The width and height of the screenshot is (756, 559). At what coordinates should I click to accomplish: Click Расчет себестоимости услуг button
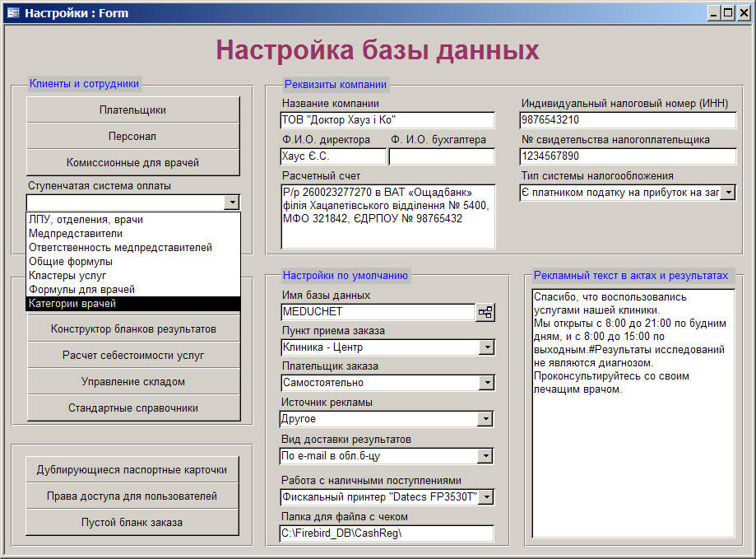click(133, 356)
